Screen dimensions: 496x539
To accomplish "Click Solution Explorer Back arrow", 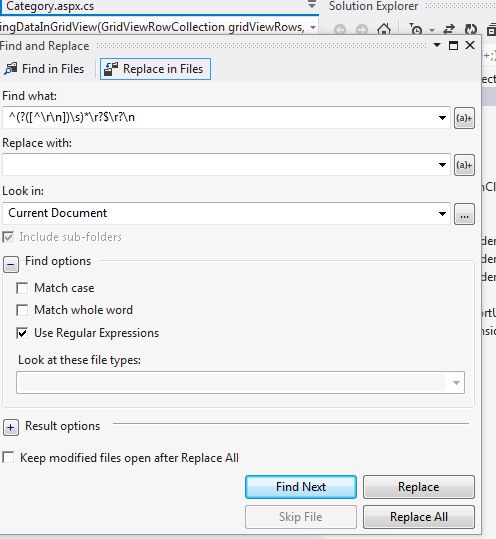I will point(340,30).
